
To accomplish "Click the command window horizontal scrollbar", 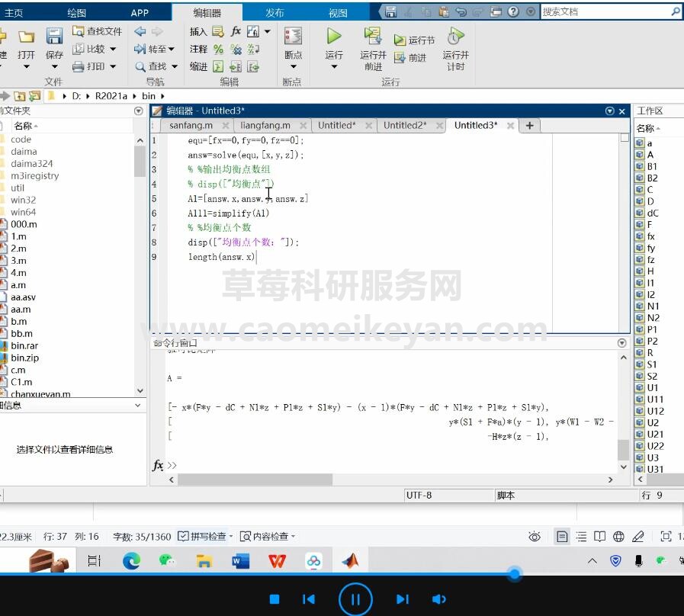I will coord(255,480).
